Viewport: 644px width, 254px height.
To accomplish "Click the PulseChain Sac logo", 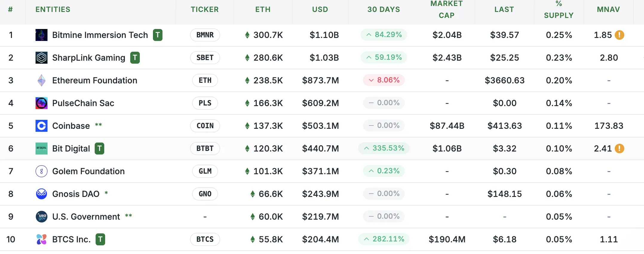I will (x=41, y=103).
